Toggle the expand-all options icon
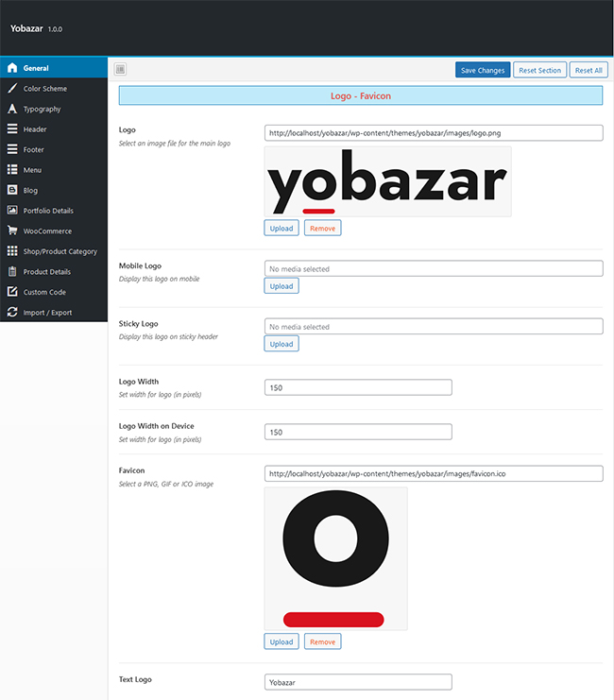Viewport: 614px width, 700px height. [x=120, y=69]
